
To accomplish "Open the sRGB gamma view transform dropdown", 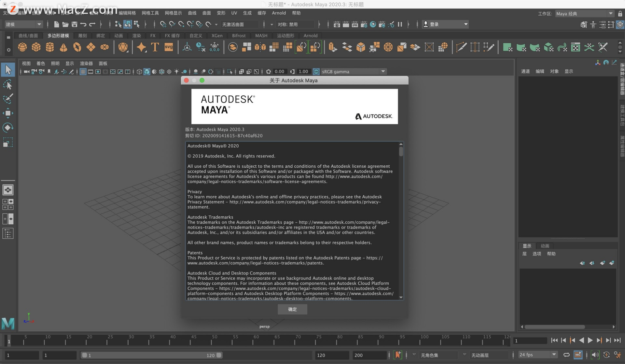I will (x=354, y=72).
